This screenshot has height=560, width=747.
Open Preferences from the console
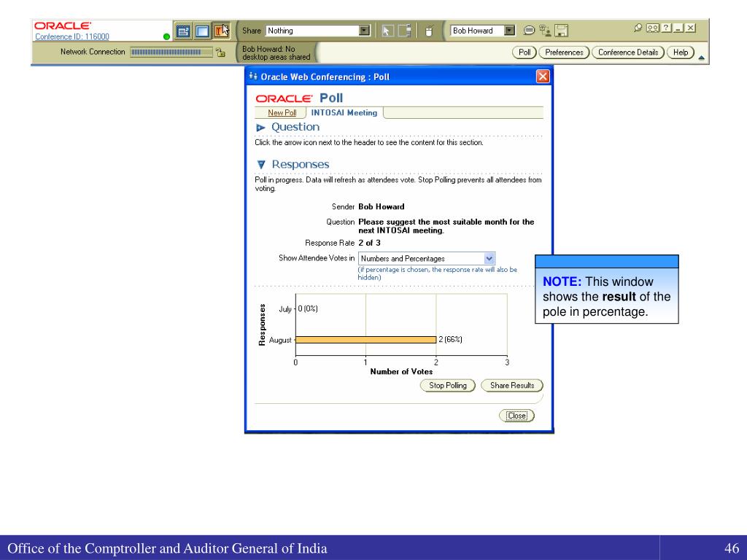click(x=564, y=52)
